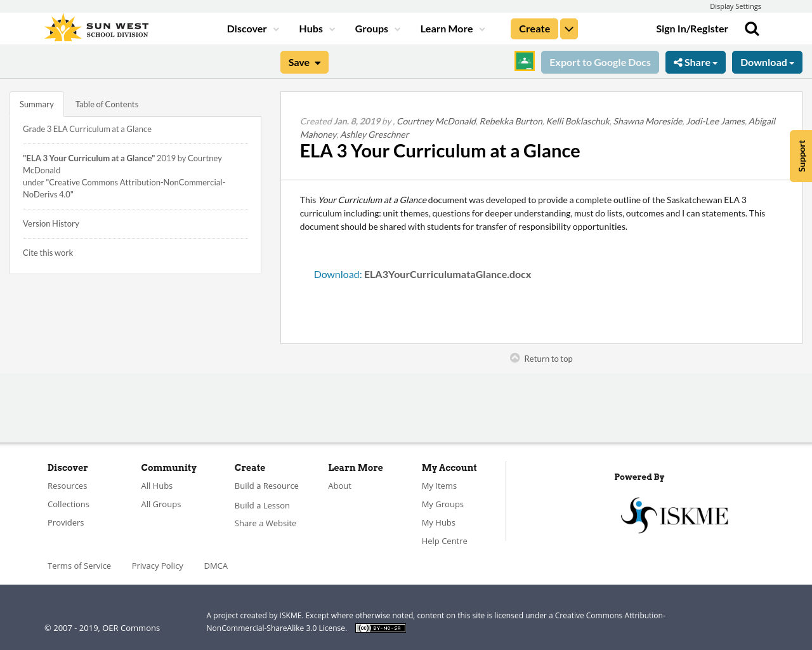This screenshot has height=650, width=812.
Task: Click Sign In/Register
Action: pos(692,27)
